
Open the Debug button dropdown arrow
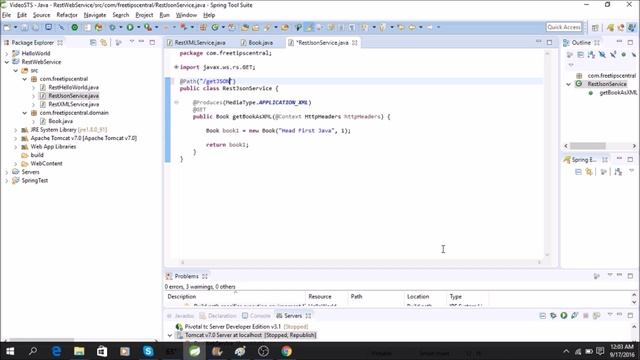coord(120,27)
